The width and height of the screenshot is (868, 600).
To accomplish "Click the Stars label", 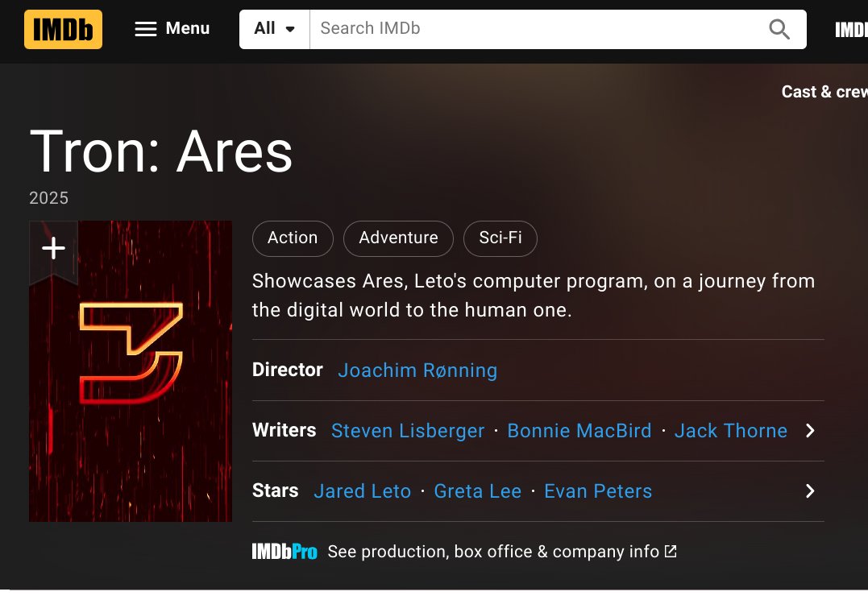I will pyautogui.click(x=275, y=490).
